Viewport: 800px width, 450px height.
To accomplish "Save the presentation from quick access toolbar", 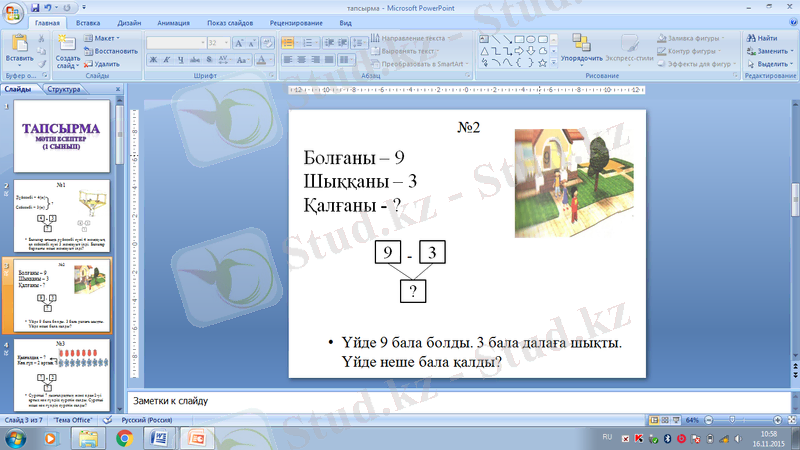I will point(37,6).
